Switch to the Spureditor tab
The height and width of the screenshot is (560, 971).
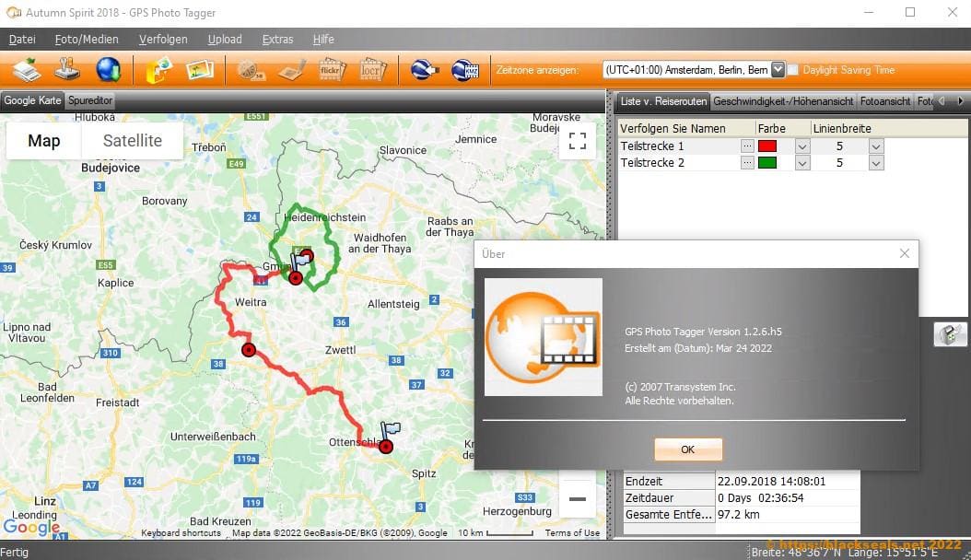click(90, 100)
